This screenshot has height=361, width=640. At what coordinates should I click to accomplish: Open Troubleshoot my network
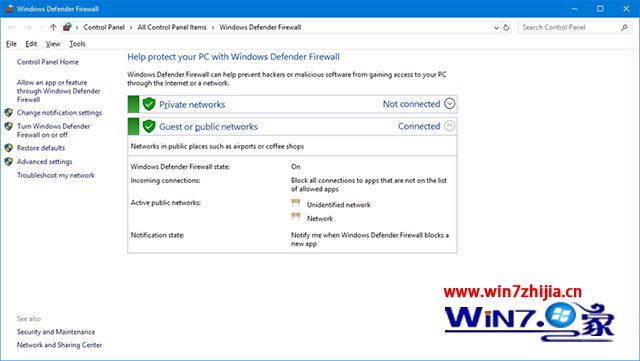tap(56, 175)
